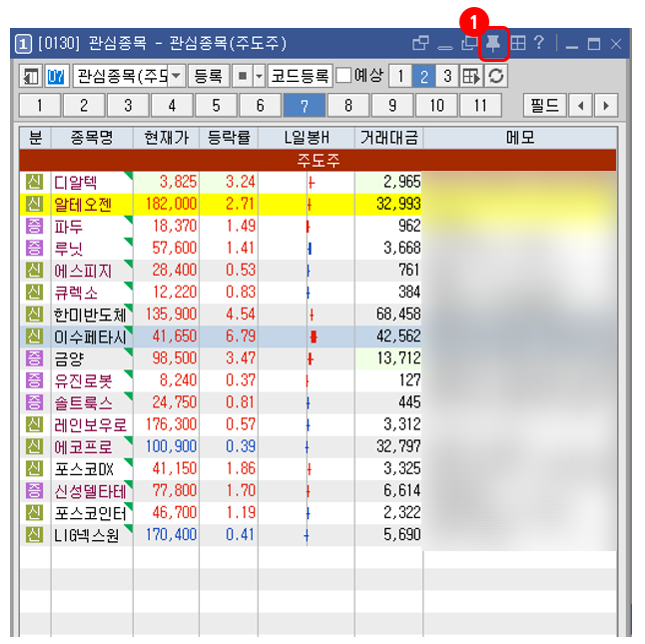Click the 신 badge for 한미반도체
645x644 pixels.
(35, 315)
